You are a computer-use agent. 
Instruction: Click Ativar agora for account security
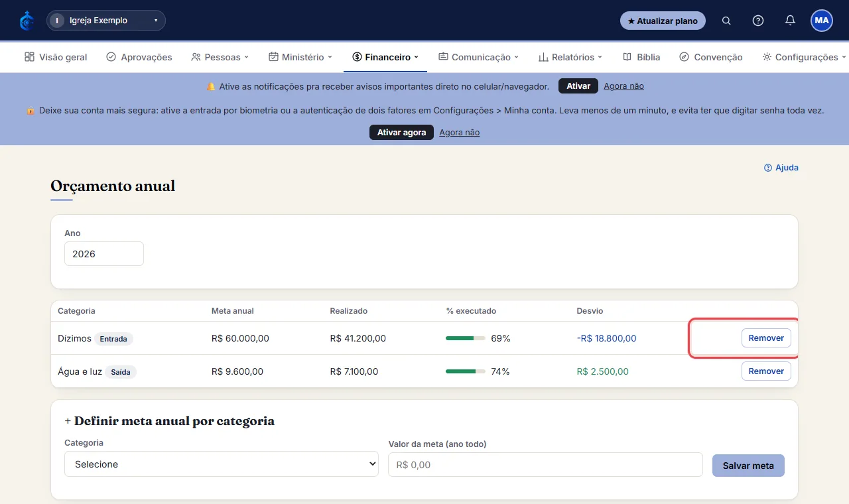point(401,133)
